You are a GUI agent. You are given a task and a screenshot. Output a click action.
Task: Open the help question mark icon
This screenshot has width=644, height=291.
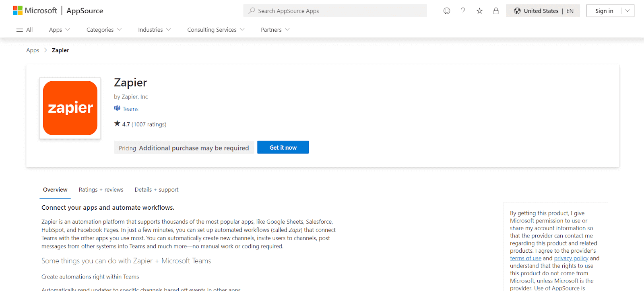pos(463,11)
